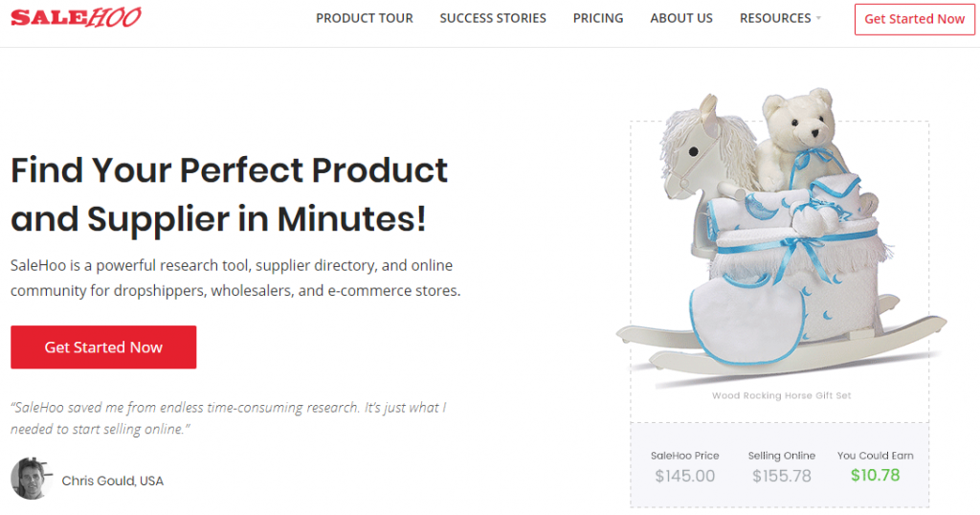
Task: Click the SaleHoo description paragraph
Action: click(x=235, y=278)
